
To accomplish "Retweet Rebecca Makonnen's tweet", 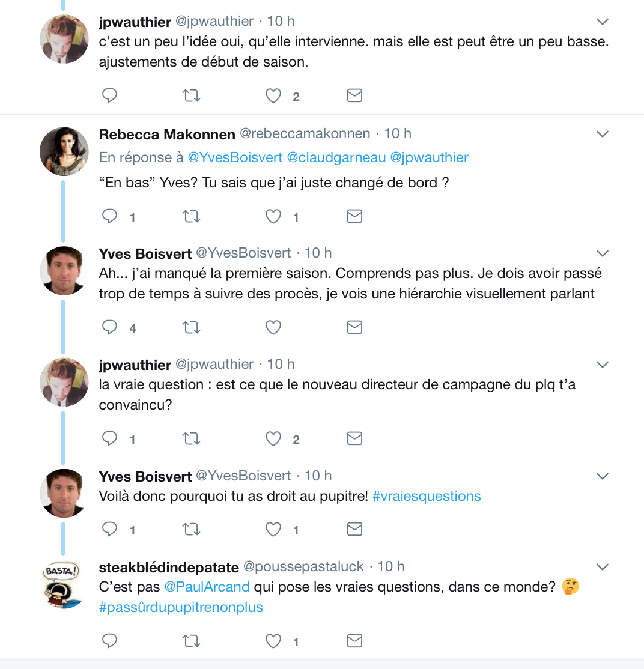I will tap(191, 216).
